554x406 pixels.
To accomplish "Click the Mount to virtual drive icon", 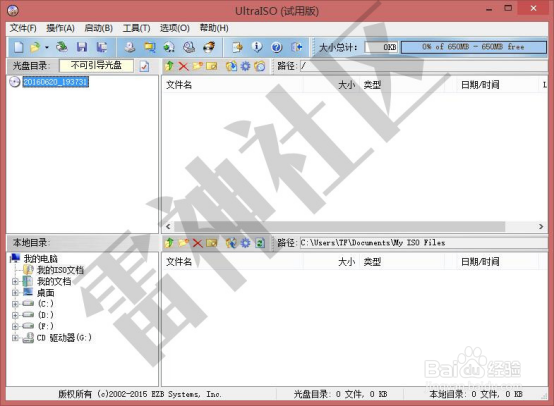I will pos(189,47).
